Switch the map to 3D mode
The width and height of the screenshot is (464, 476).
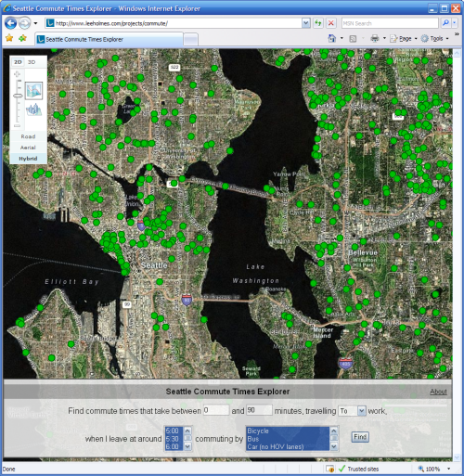click(x=32, y=62)
